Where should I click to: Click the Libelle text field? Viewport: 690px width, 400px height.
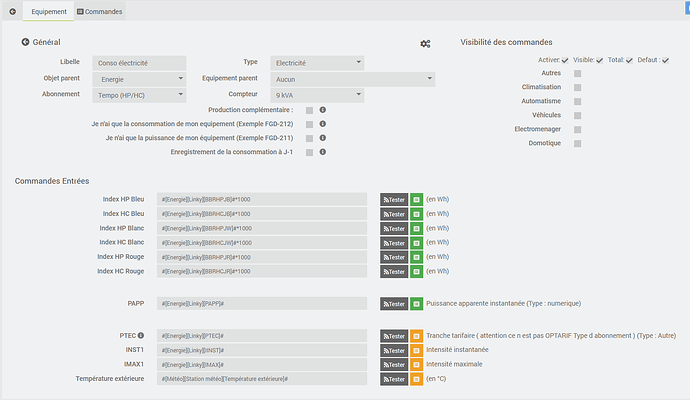[x=139, y=63]
